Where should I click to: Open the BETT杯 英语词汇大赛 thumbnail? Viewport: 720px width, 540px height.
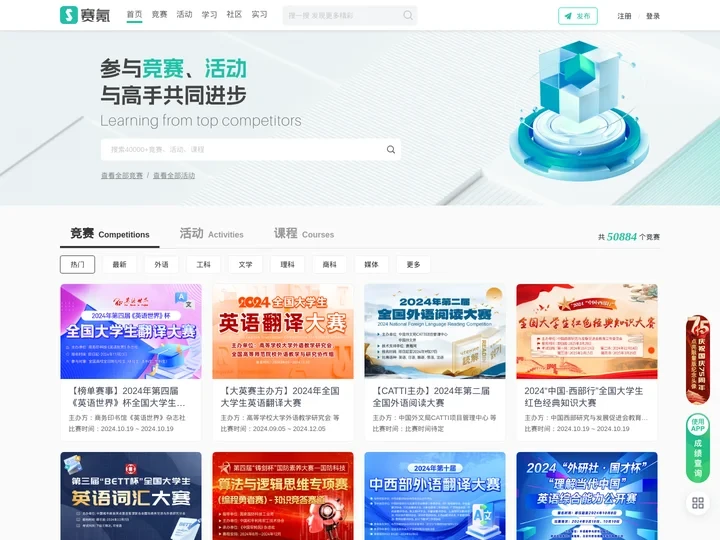(131, 496)
